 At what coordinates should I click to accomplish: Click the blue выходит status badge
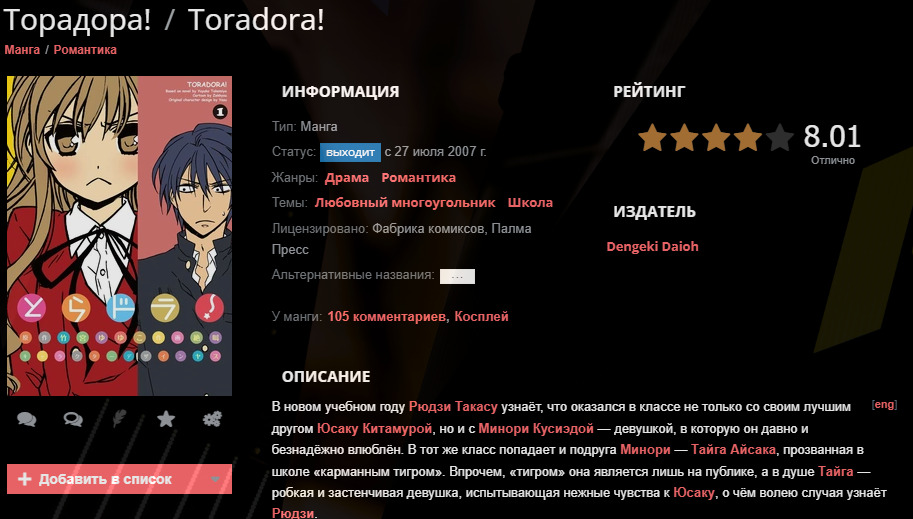click(350, 152)
